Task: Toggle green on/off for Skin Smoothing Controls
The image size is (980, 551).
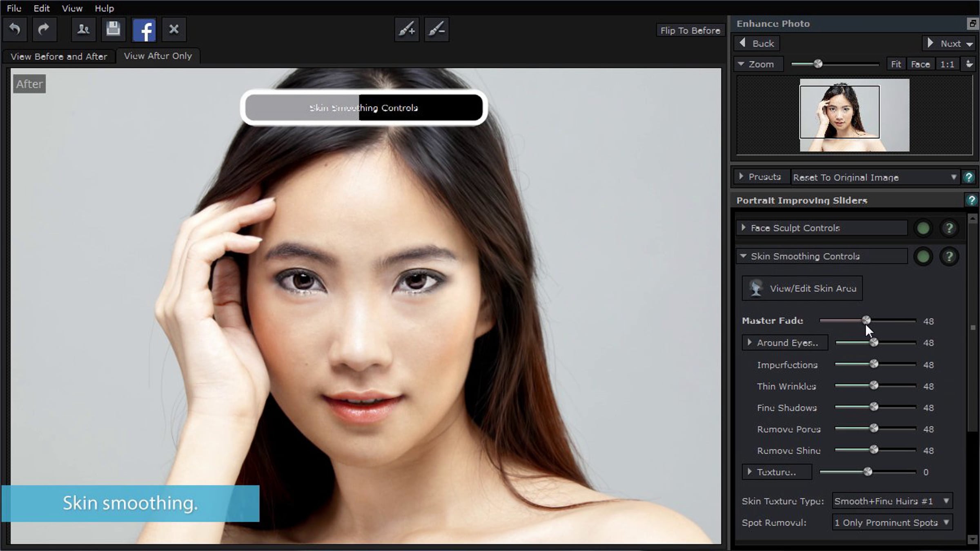Action: click(923, 257)
